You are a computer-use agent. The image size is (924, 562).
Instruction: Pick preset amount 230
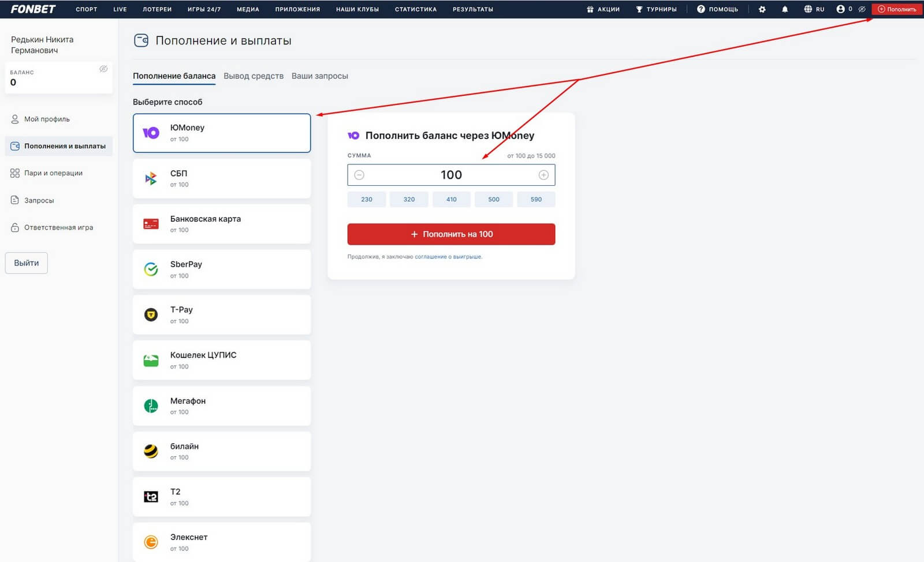coord(367,199)
